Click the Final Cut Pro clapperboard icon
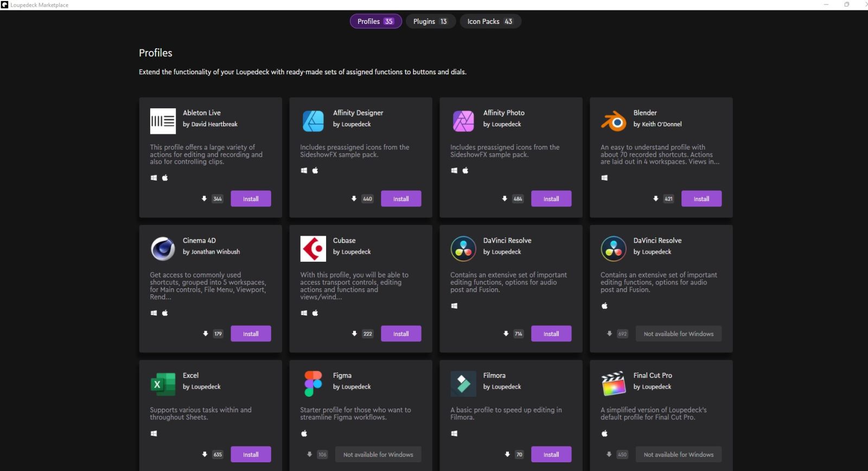The image size is (868, 471). tap(614, 384)
